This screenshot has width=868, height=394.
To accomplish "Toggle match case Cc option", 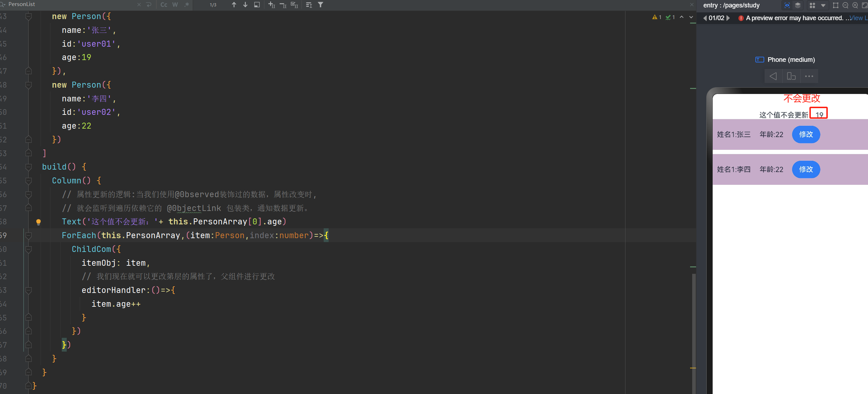I will [x=164, y=5].
